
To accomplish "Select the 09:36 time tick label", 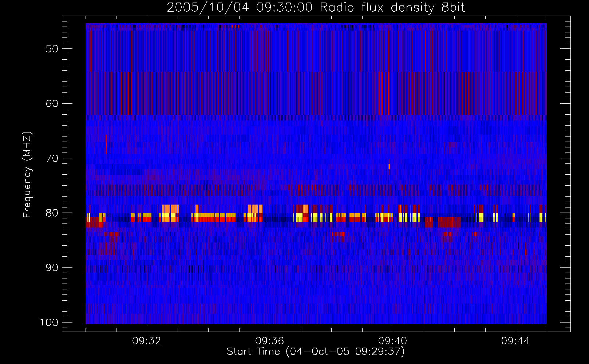I will coord(270,341).
